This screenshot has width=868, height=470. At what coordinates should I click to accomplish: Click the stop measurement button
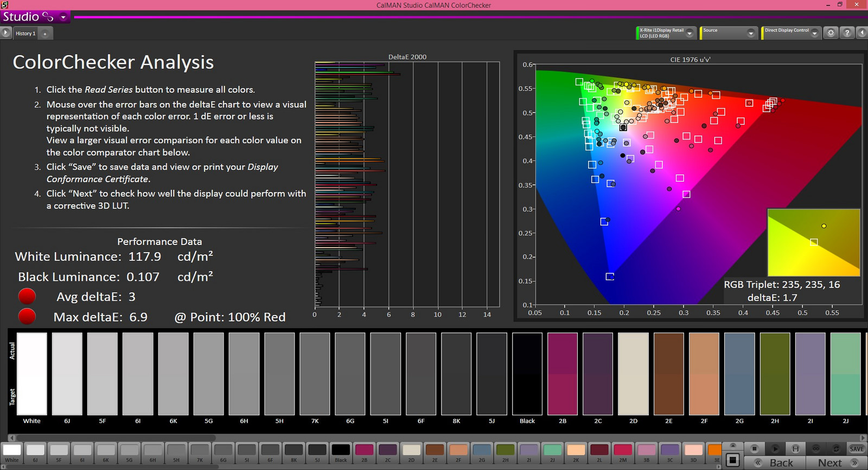pos(754,448)
